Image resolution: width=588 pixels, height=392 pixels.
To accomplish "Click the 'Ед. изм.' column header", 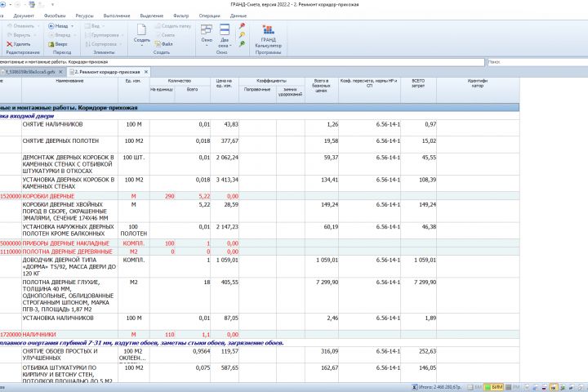I will tap(133, 90).
